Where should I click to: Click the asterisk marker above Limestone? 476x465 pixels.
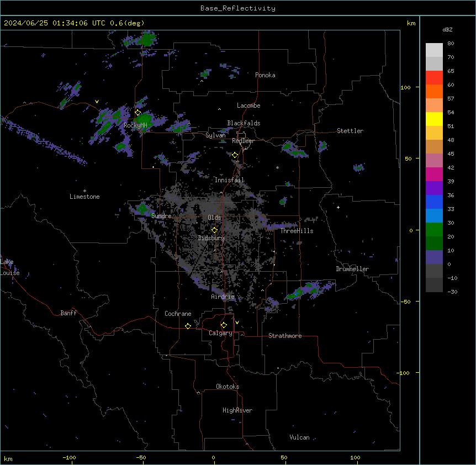[84, 191]
